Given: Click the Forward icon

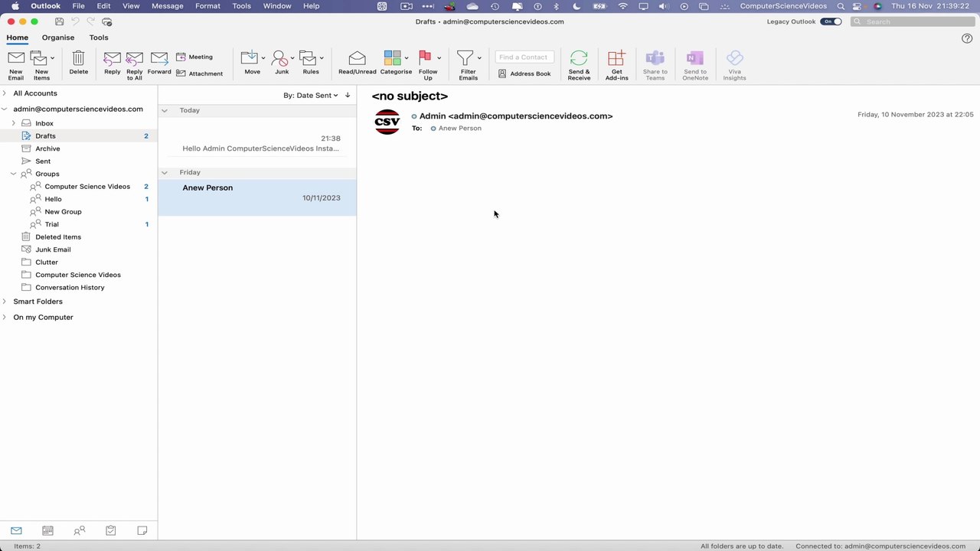Looking at the screenshot, I should pos(159,58).
